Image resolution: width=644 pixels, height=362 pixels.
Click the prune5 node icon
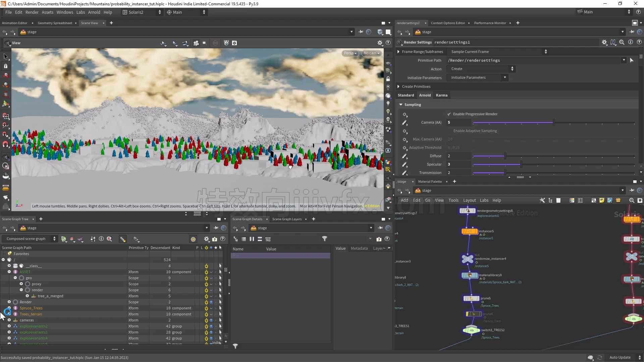[x=471, y=298]
